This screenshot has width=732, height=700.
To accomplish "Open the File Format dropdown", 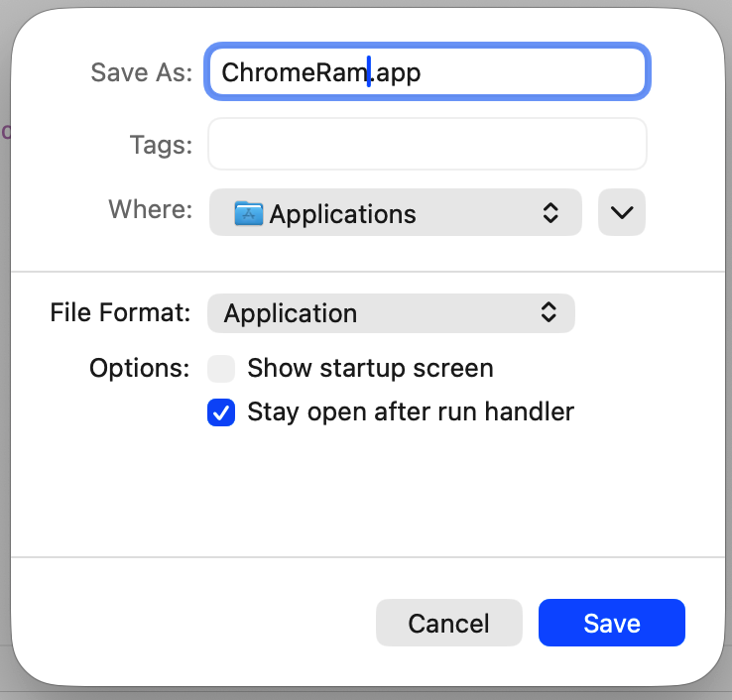I will [x=391, y=313].
